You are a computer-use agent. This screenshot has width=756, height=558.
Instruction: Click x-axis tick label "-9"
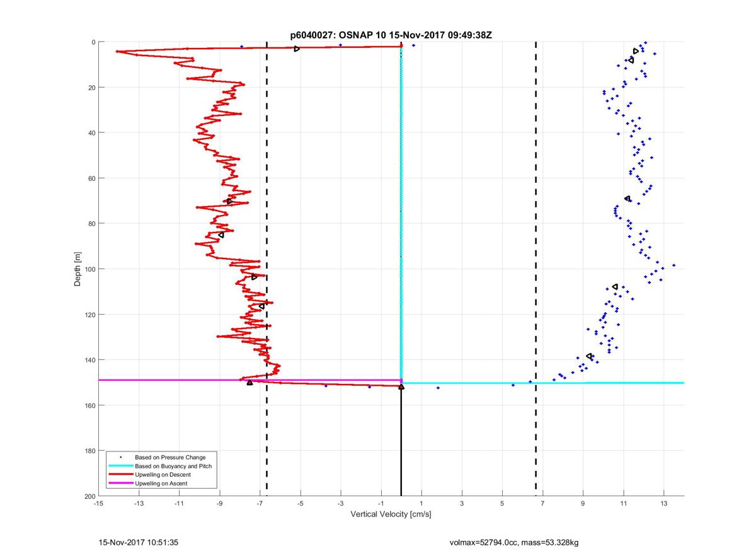point(219,504)
